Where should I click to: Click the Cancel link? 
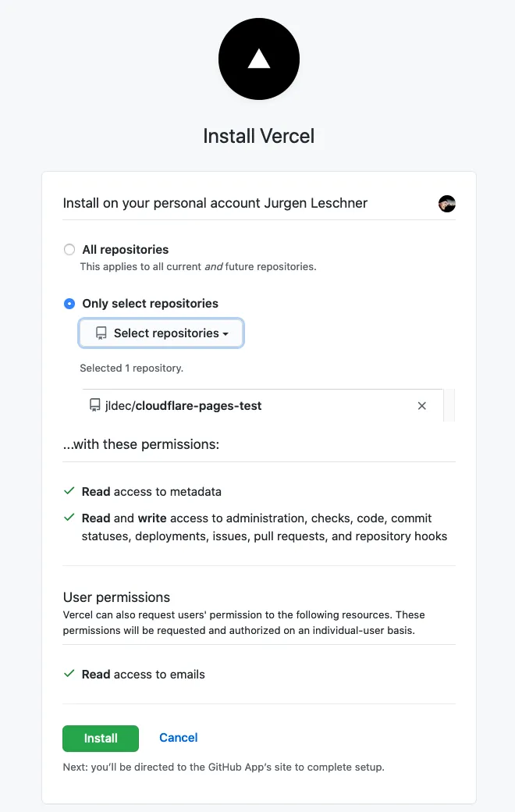[178, 738]
